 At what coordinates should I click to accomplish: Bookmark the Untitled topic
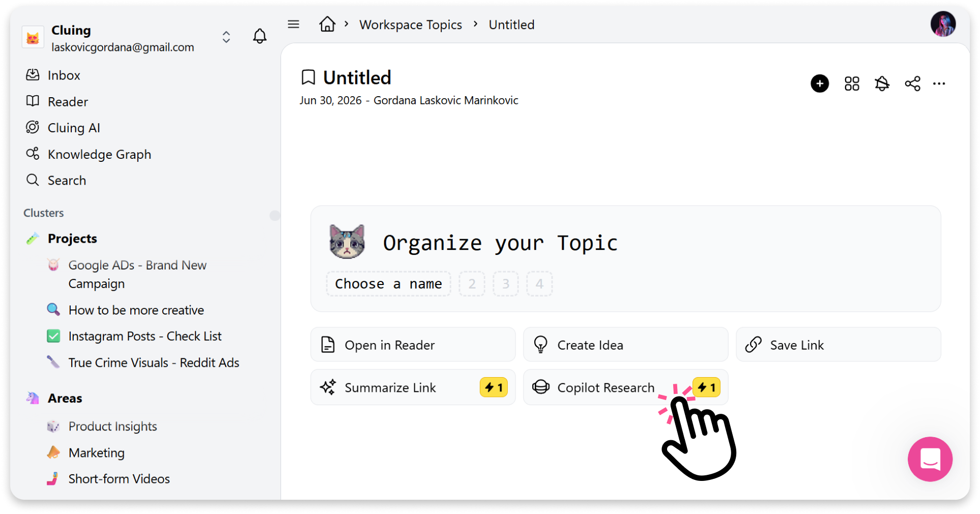pyautogui.click(x=308, y=77)
